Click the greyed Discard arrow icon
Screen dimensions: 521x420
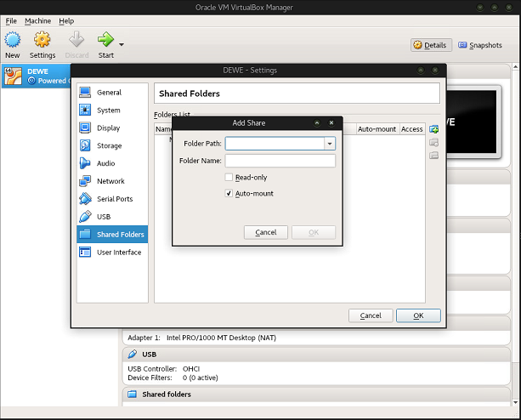(x=76, y=40)
